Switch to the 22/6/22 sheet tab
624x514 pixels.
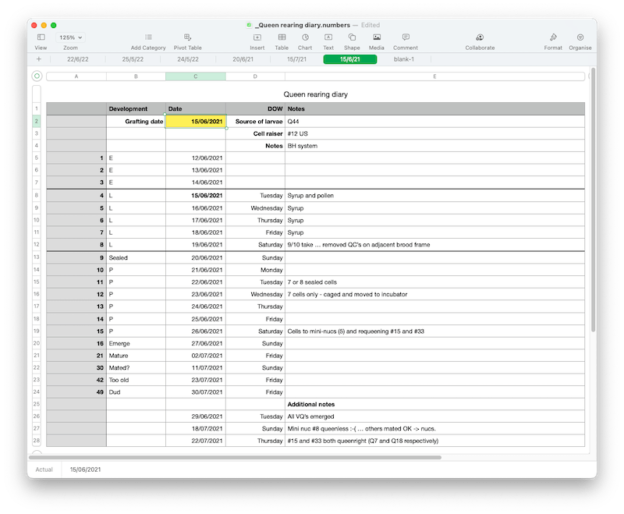79,59
